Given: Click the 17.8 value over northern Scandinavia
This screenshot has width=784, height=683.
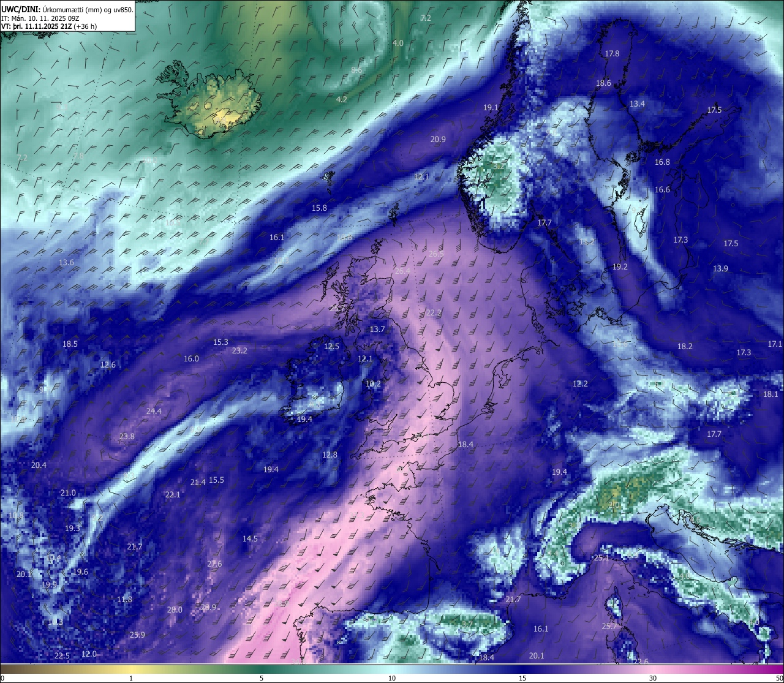Looking at the screenshot, I should pyautogui.click(x=612, y=55).
